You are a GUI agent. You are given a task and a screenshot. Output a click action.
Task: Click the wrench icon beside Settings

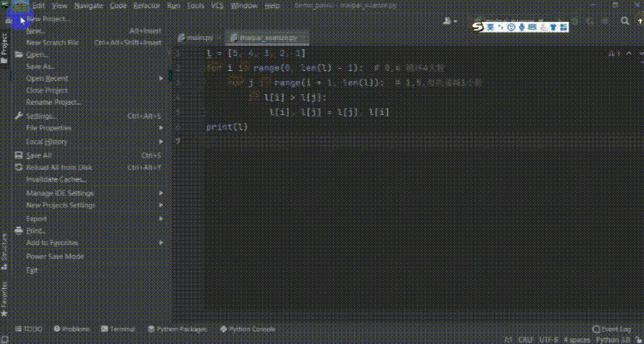click(18, 116)
